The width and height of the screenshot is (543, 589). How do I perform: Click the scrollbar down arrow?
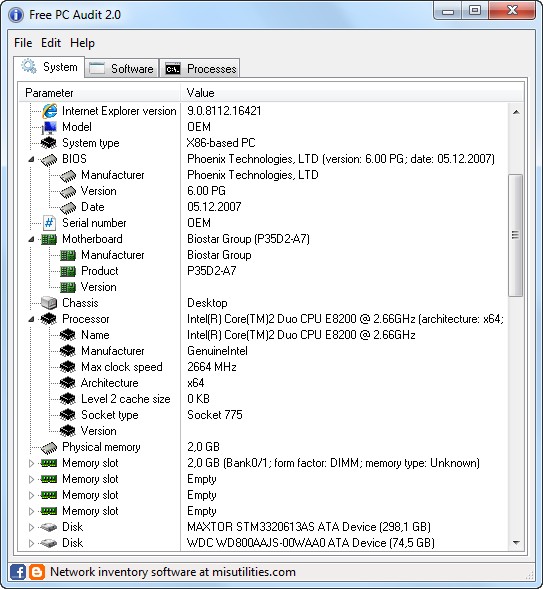tap(516, 542)
